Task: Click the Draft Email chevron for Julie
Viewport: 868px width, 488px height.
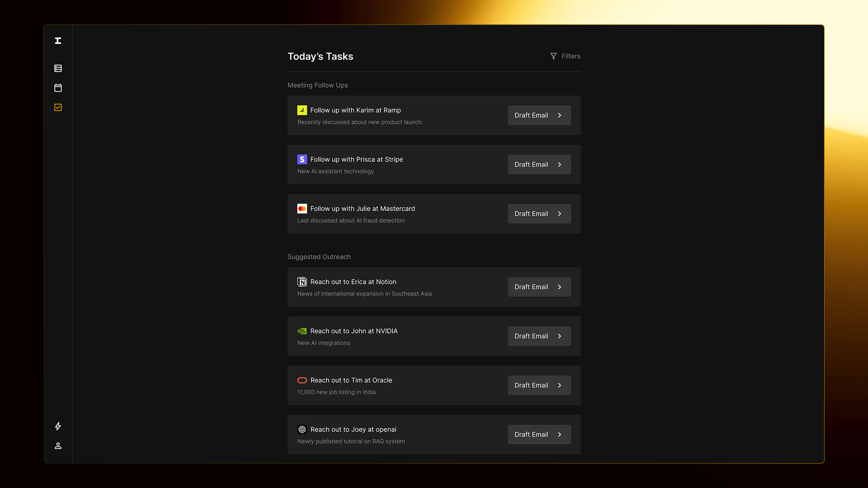Action: pos(560,214)
